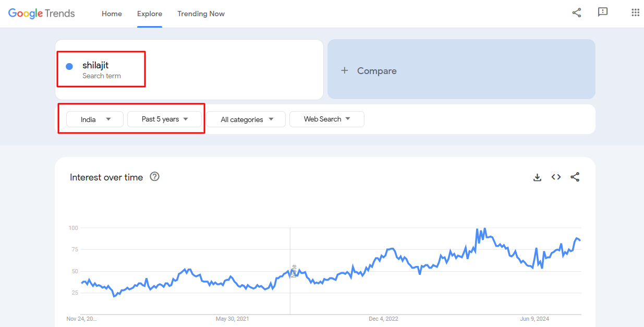
Task: Click the Google Trends logo
Action: point(42,14)
